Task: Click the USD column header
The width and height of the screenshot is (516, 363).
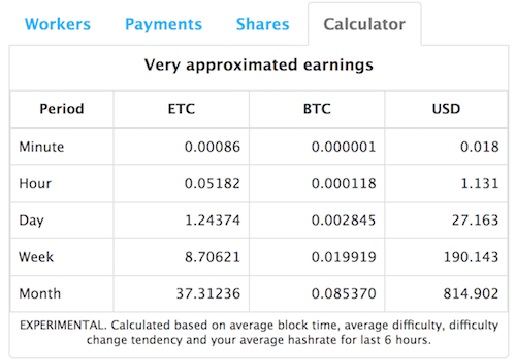Action: [446, 109]
